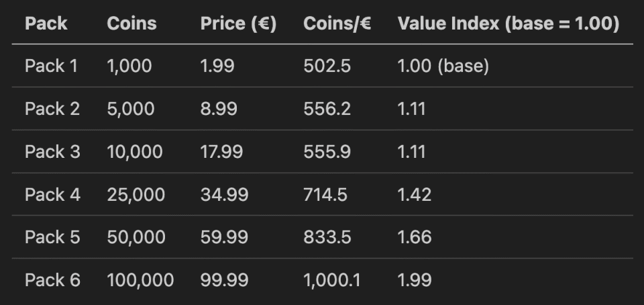Click the Pack column header
Screen dimensions: 644x305
46,24
